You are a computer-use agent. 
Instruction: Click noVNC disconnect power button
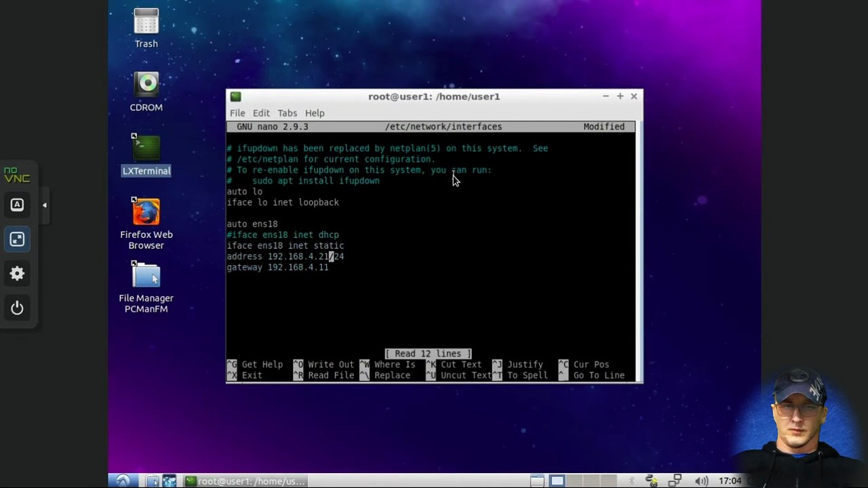[x=17, y=308]
